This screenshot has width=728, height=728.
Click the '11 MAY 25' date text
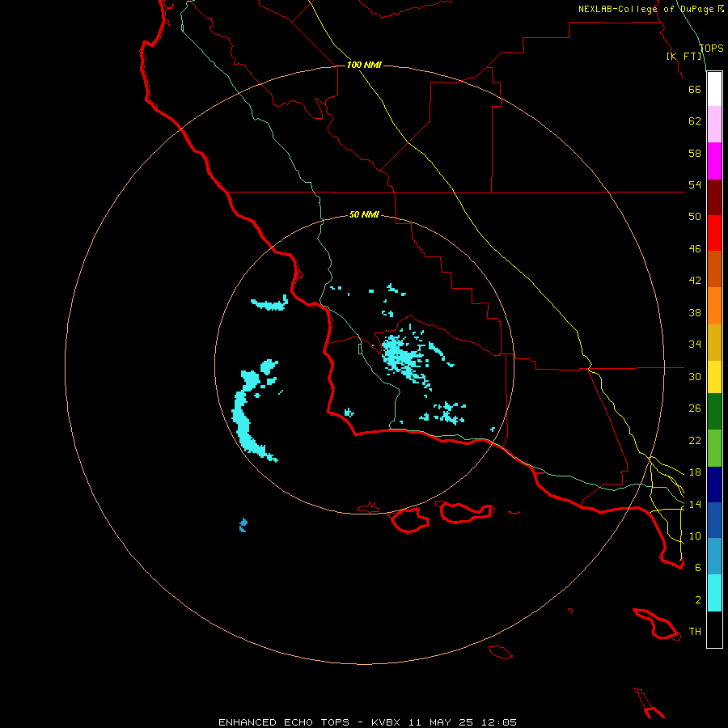(441, 722)
